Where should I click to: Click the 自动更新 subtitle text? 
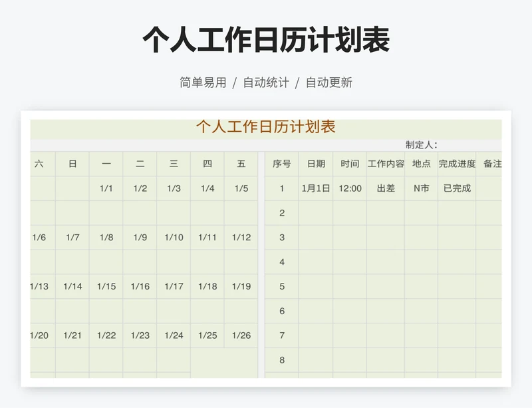click(329, 83)
